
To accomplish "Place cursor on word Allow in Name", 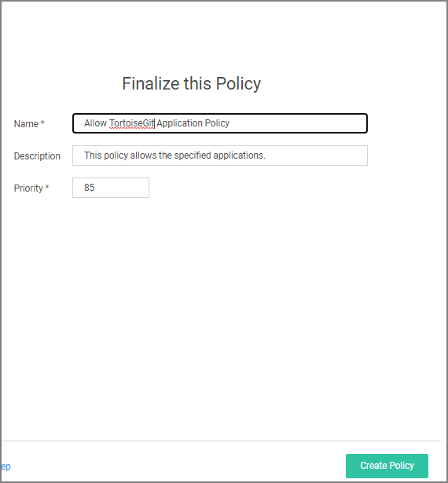I will coord(96,123).
